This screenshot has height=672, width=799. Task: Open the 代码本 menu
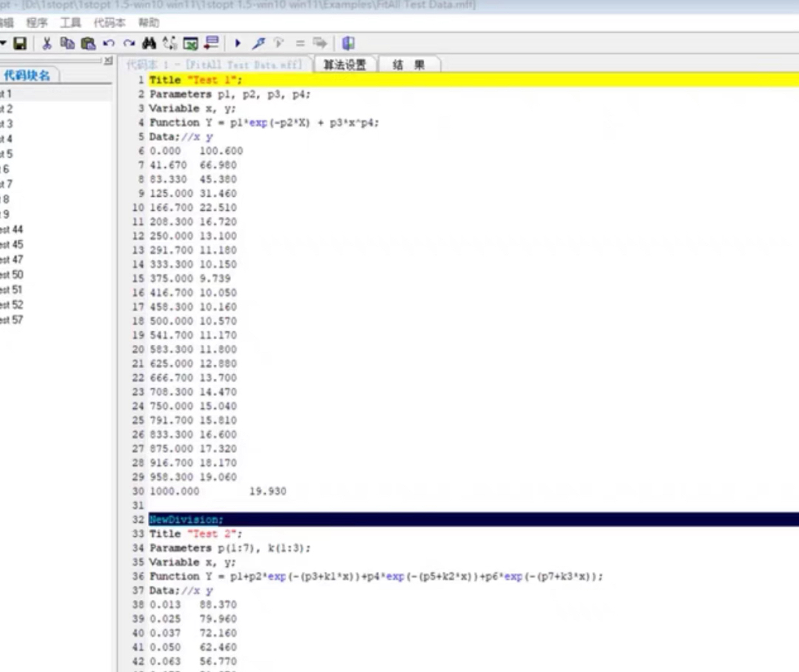[109, 23]
